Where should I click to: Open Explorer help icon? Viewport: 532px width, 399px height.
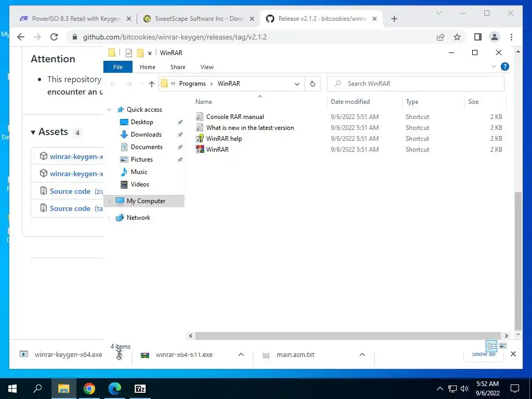tap(504, 66)
